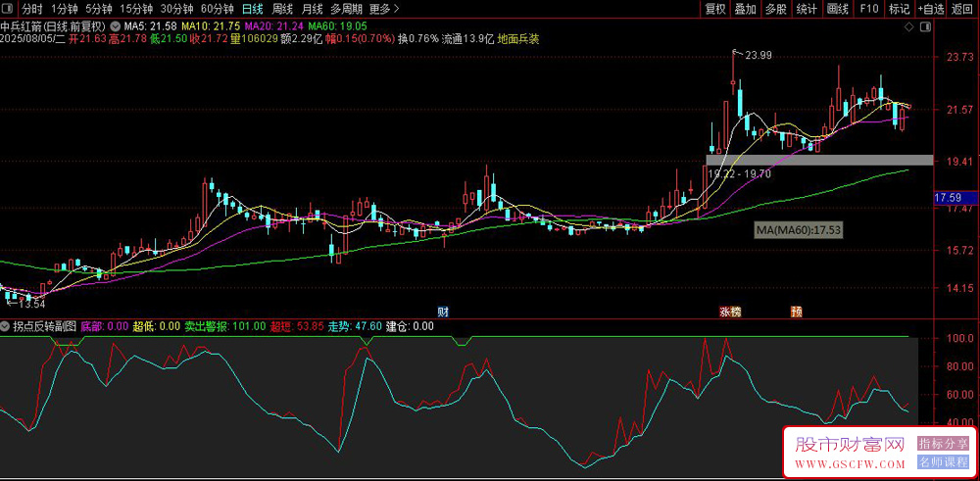
Task: Switch to 1分钟 period
Action: pyautogui.click(x=65, y=9)
